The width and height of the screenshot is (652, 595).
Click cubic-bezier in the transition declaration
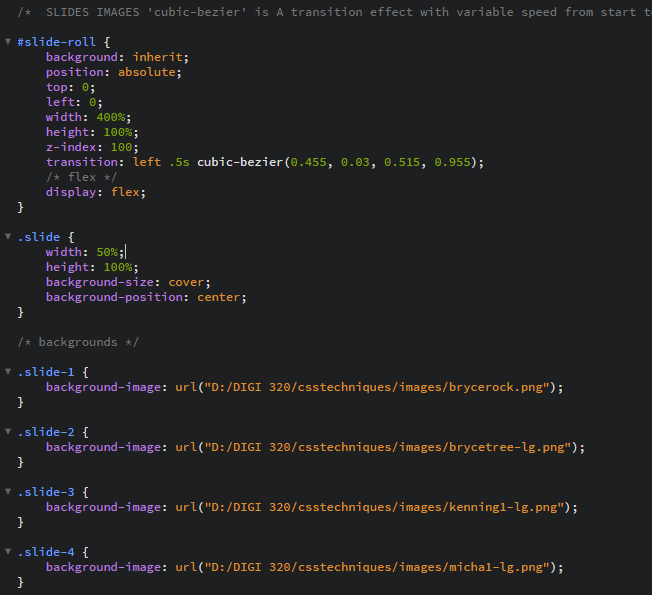coord(241,162)
